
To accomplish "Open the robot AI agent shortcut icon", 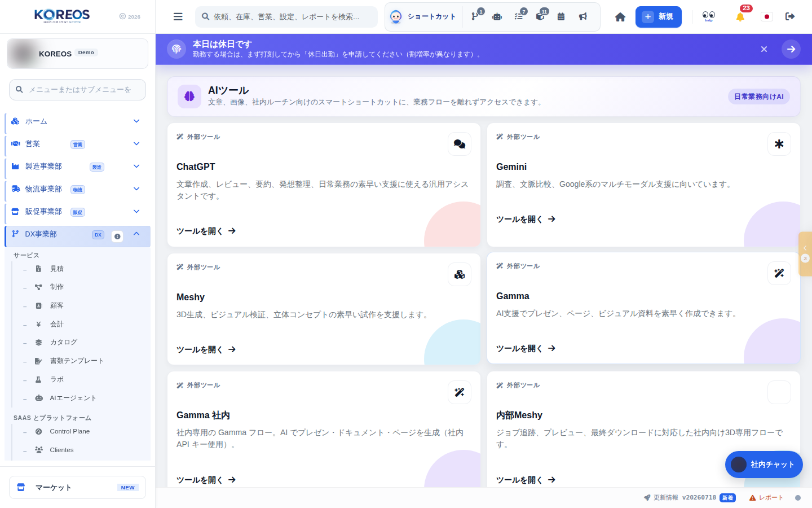I will (497, 17).
